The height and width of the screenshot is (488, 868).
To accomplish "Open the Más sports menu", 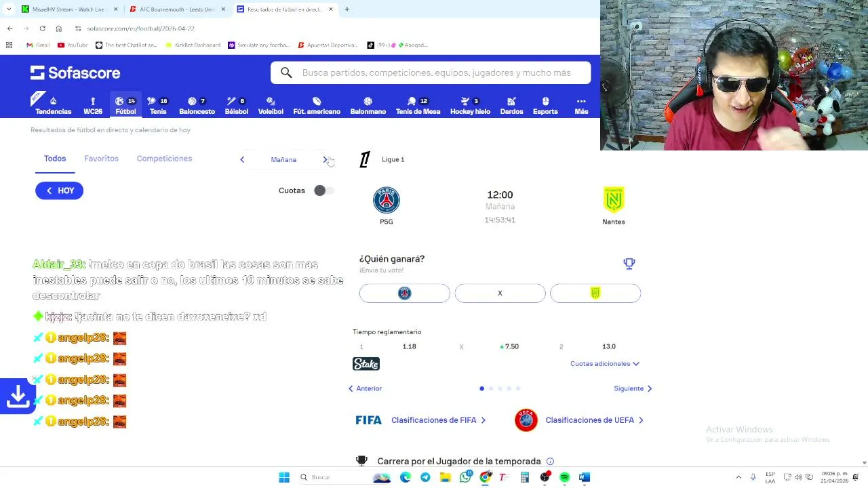I will pos(581,105).
